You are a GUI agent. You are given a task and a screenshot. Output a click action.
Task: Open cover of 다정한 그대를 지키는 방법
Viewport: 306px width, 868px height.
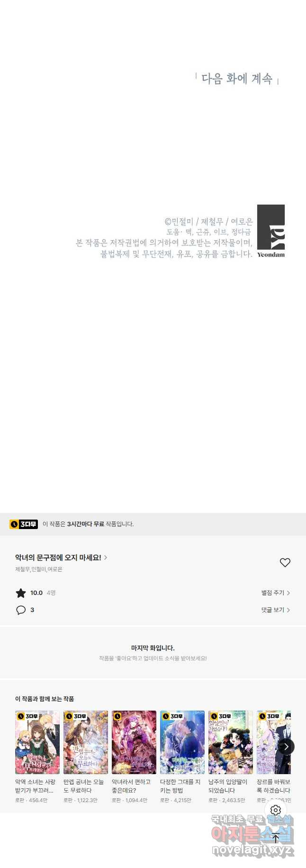pyautogui.click(x=182, y=742)
